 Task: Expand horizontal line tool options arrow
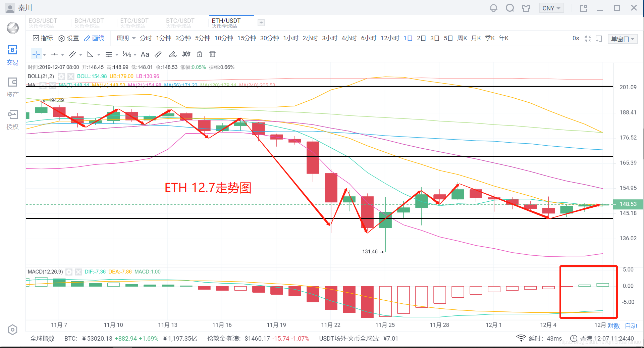point(62,55)
